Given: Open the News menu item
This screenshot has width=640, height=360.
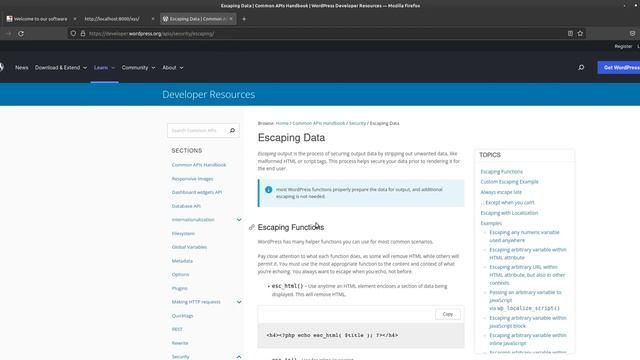Looking at the screenshot, I should pos(22,68).
